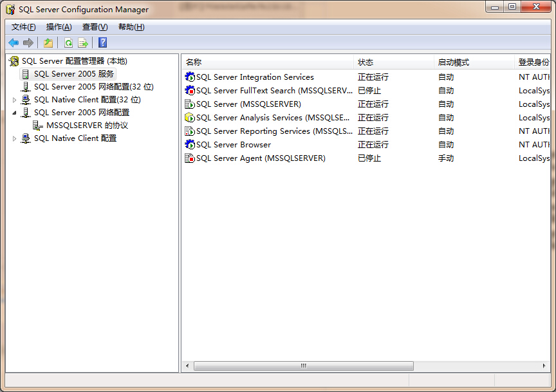Select SQL Server Analysis Services name
The width and height of the screenshot is (556, 392).
[273, 117]
